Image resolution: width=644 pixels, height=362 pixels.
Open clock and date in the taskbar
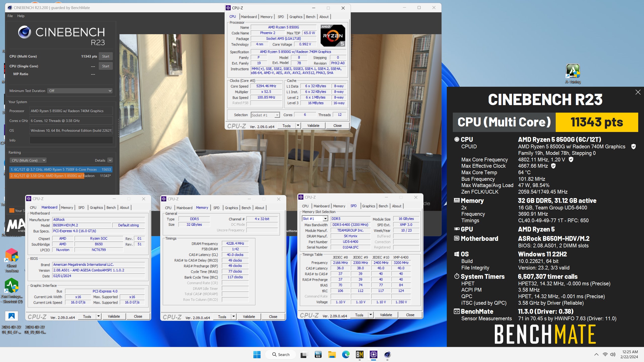pyautogui.click(x=630, y=354)
